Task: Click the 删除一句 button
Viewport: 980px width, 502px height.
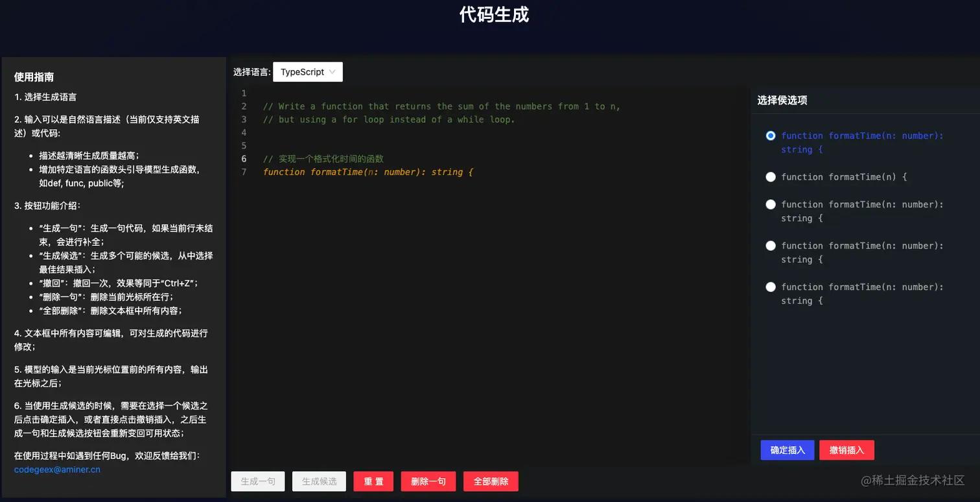Action: point(428,481)
